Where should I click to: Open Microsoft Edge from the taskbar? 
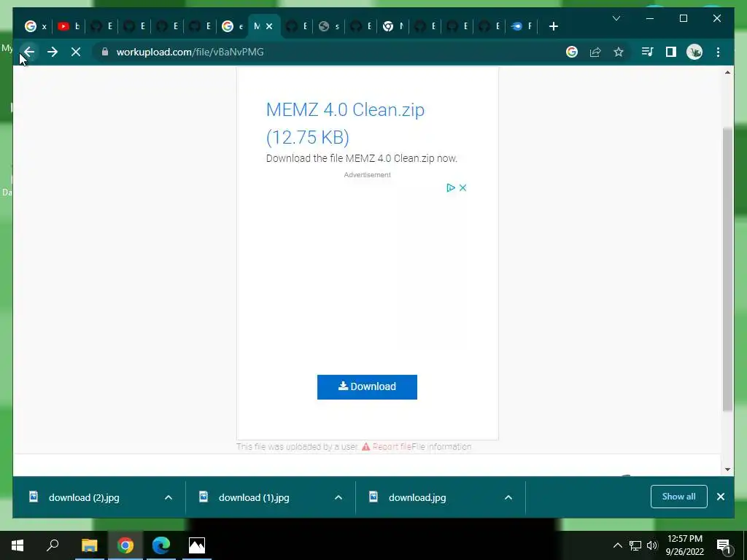161,545
